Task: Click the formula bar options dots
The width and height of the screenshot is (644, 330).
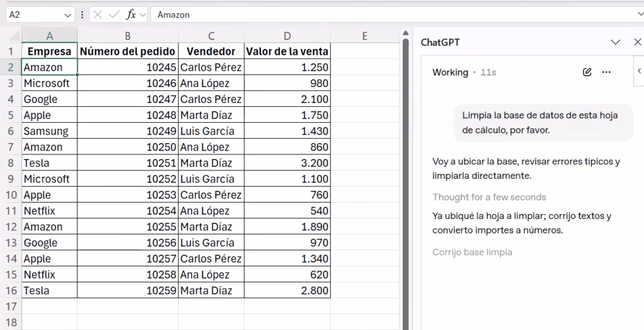Action: [x=82, y=15]
